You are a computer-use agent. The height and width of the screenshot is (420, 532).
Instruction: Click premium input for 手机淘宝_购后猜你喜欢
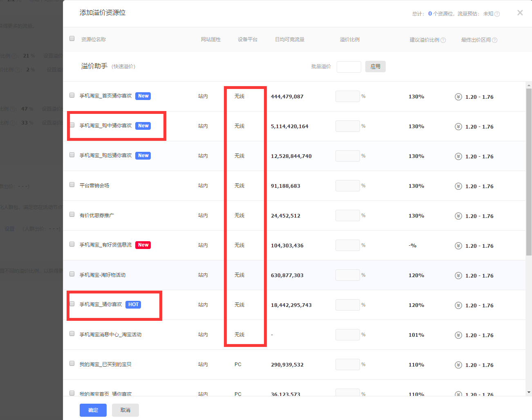coord(348,156)
